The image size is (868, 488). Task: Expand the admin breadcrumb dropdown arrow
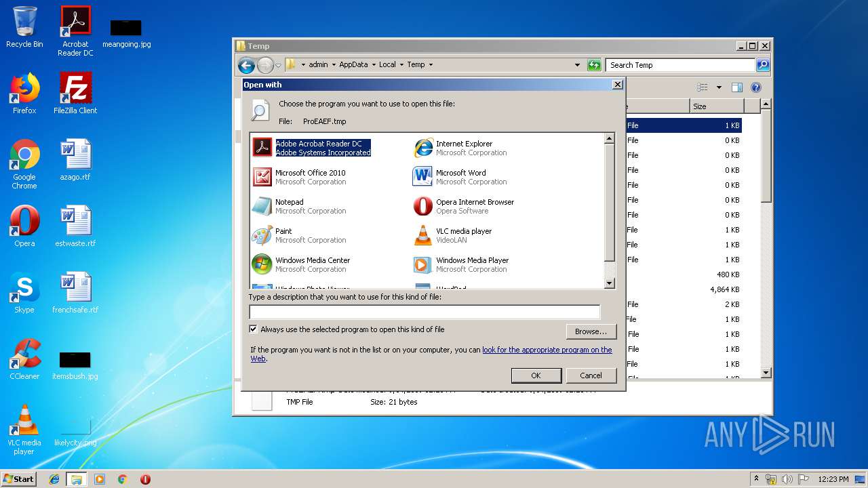334,65
